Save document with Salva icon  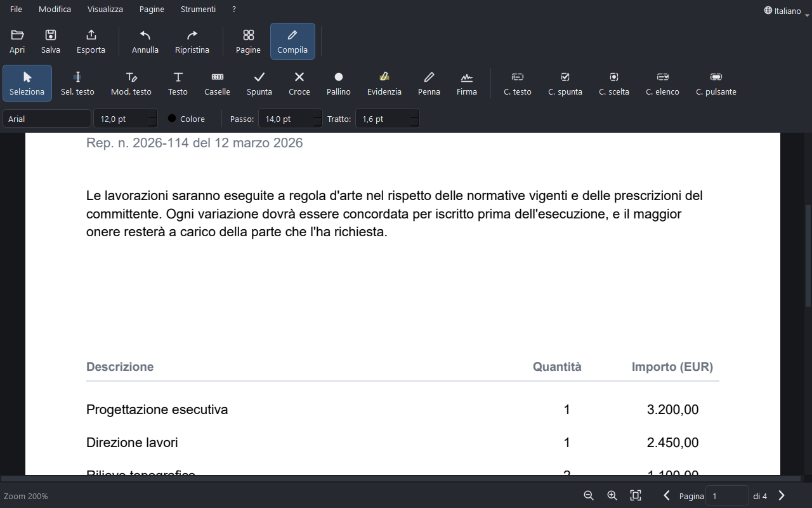(51, 41)
